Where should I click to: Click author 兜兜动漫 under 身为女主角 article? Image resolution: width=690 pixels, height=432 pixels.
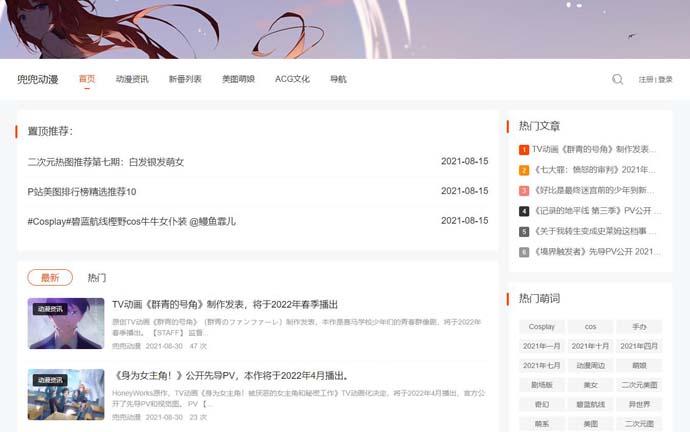click(126, 417)
